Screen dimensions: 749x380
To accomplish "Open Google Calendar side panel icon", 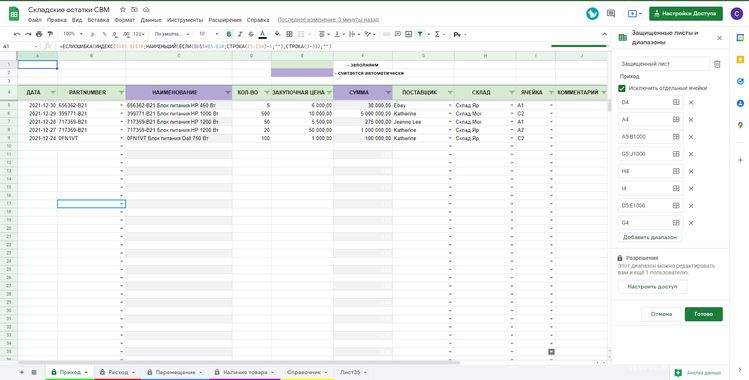I will (740, 38).
